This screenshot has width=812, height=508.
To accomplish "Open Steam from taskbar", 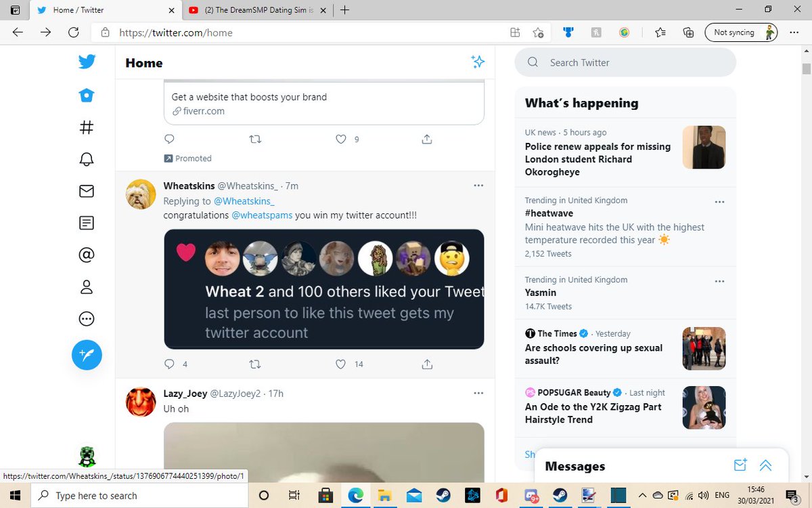I will pyautogui.click(x=443, y=495).
